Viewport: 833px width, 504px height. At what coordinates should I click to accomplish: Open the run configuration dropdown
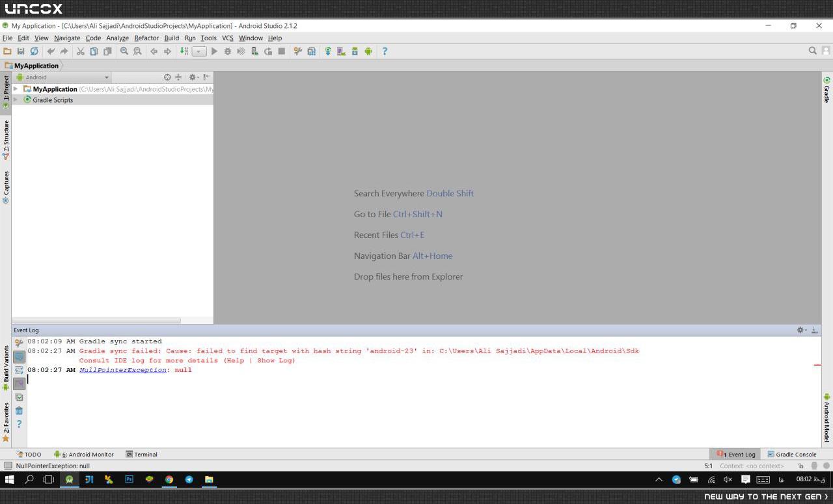point(199,51)
